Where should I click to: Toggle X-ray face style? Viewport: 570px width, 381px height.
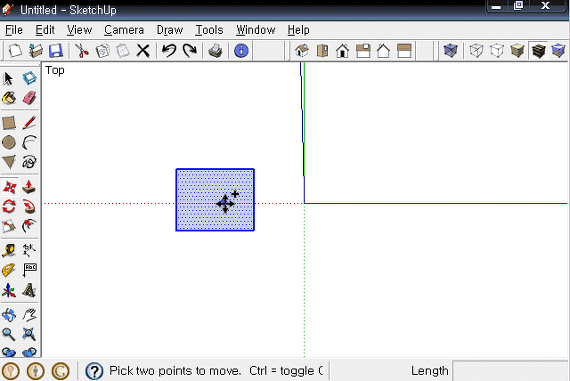click(450, 51)
